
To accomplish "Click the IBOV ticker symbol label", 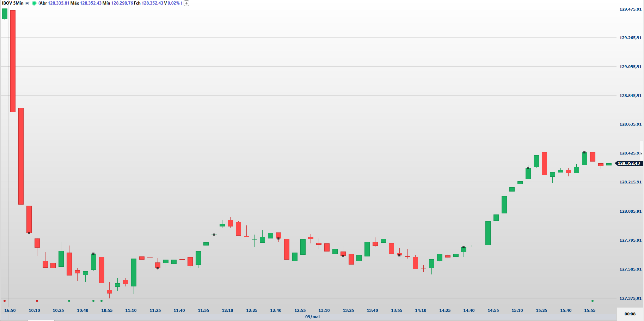I will pyautogui.click(x=7, y=3).
